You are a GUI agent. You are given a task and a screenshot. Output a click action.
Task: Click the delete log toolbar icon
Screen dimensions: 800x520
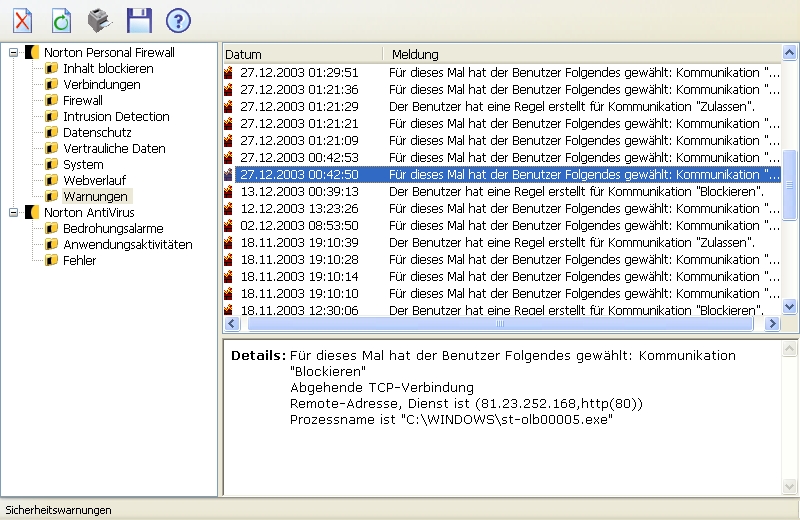[22, 19]
